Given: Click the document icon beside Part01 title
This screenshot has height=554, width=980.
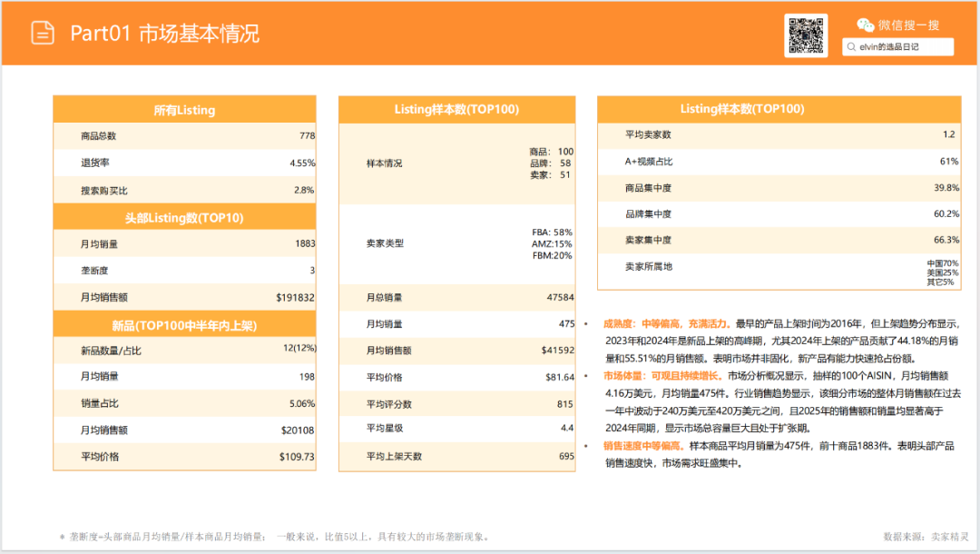Looking at the screenshot, I should pyautogui.click(x=43, y=33).
